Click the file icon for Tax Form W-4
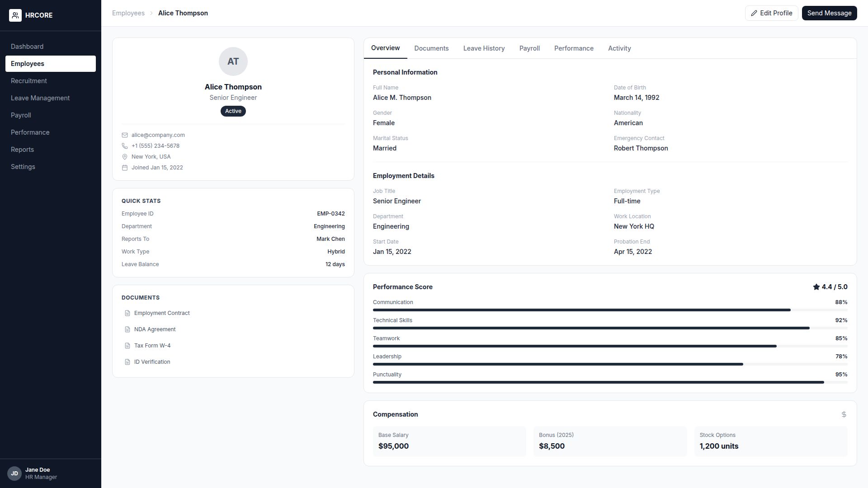The image size is (868, 488). (x=127, y=346)
